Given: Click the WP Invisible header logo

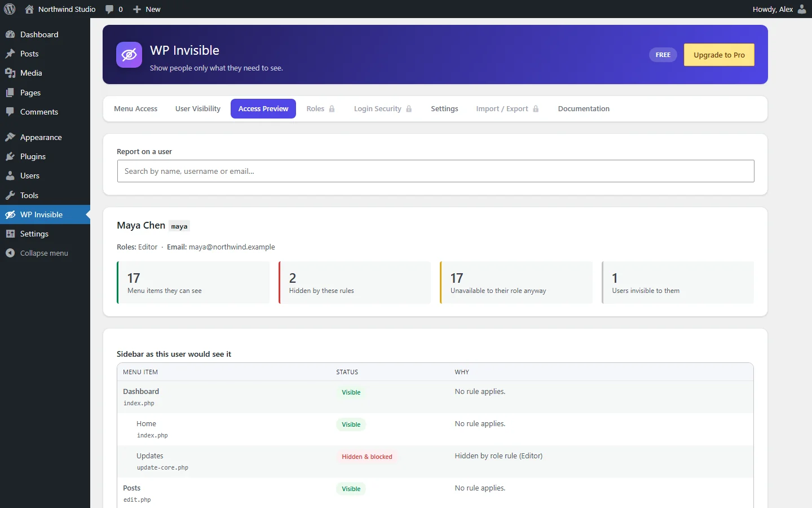Looking at the screenshot, I should [129, 55].
